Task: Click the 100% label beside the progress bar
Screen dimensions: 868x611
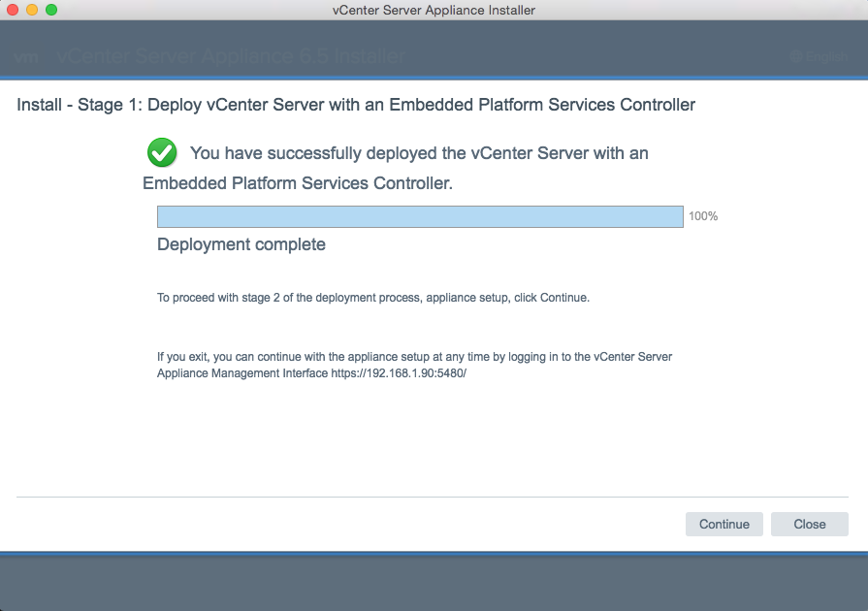Action: [x=702, y=216]
